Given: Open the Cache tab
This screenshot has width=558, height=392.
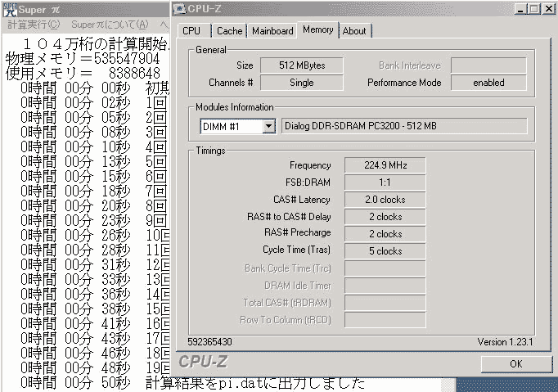Looking at the screenshot, I should (x=229, y=31).
